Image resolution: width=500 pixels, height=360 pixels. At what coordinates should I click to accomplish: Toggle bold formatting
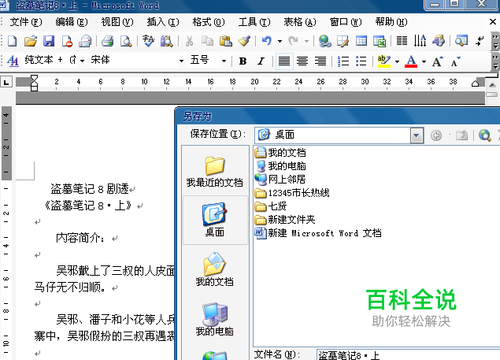point(243,61)
